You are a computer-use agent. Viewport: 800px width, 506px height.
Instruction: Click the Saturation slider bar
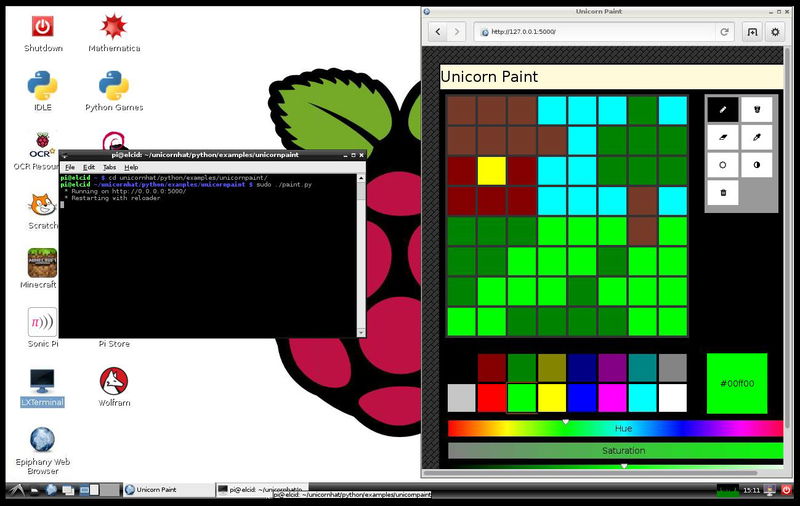(615, 450)
